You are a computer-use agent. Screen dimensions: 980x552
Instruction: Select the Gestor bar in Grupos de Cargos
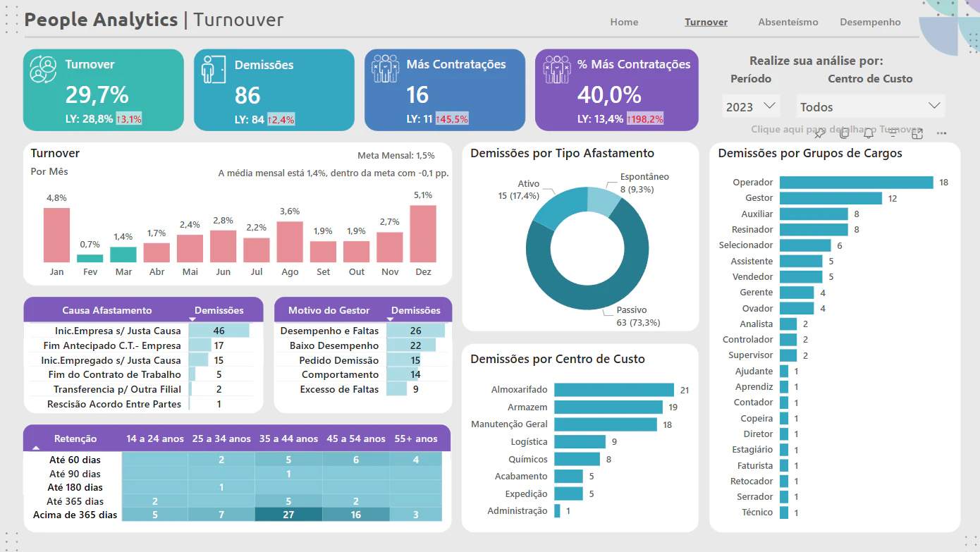point(831,198)
